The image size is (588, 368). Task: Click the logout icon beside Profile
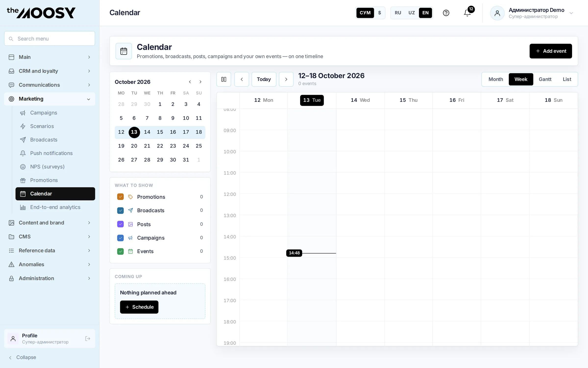[87, 339]
